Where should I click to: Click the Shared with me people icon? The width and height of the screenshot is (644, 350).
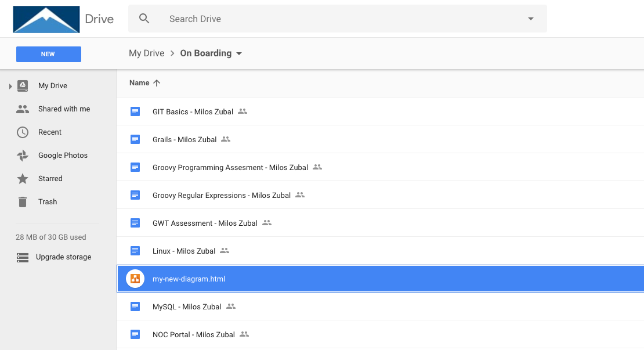tap(23, 109)
